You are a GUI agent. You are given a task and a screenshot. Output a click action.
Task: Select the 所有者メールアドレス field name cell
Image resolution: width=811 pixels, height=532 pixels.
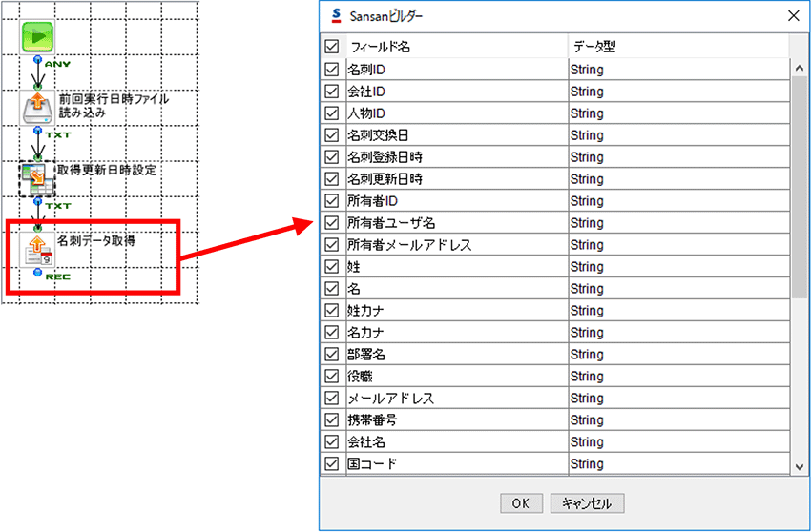457,244
